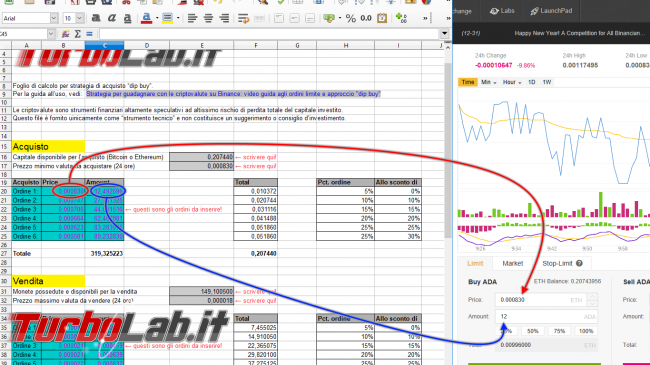Image resolution: width=650 pixels, height=365 pixels.
Task: Click the add decimal place icon
Action: [x=401, y=18]
